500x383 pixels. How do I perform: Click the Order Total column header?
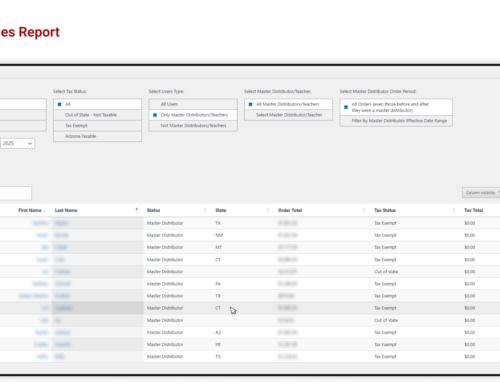pos(290,210)
